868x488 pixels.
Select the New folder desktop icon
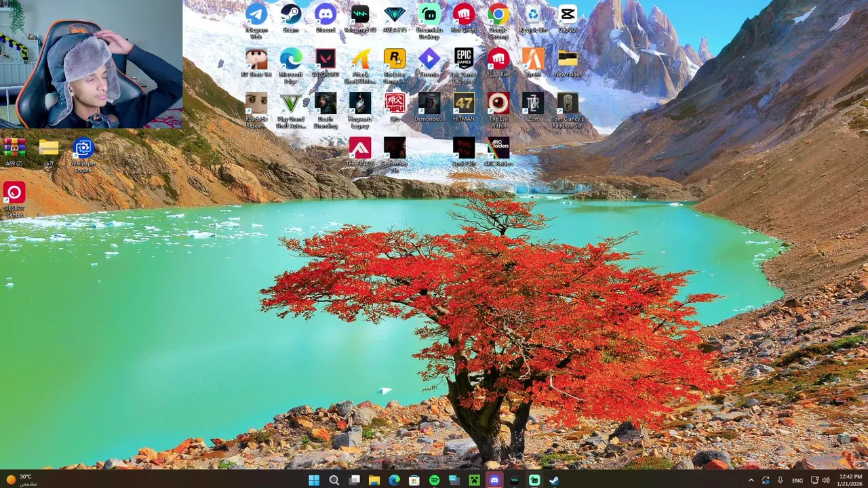(568, 62)
